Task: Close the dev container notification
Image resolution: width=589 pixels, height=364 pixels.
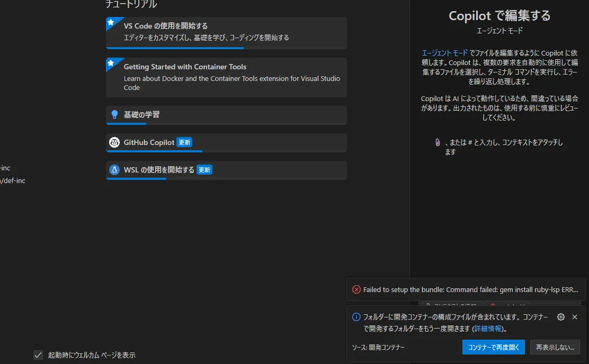Action: (x=575, y=317)
